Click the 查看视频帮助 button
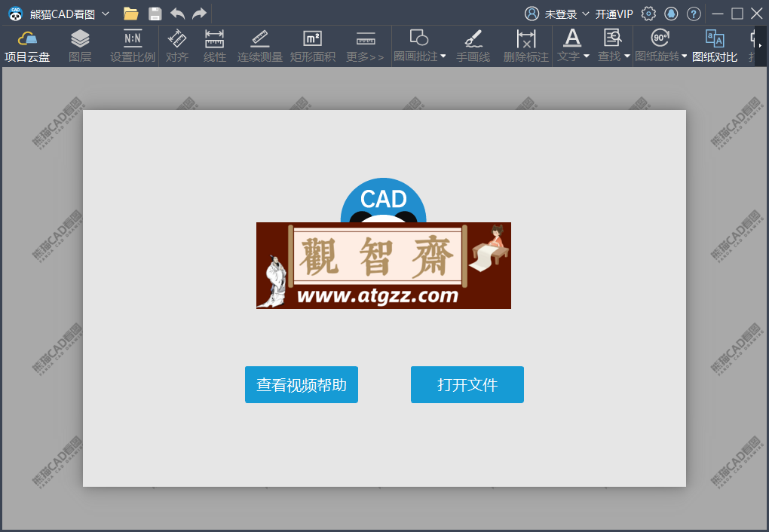 coord(302,384)
